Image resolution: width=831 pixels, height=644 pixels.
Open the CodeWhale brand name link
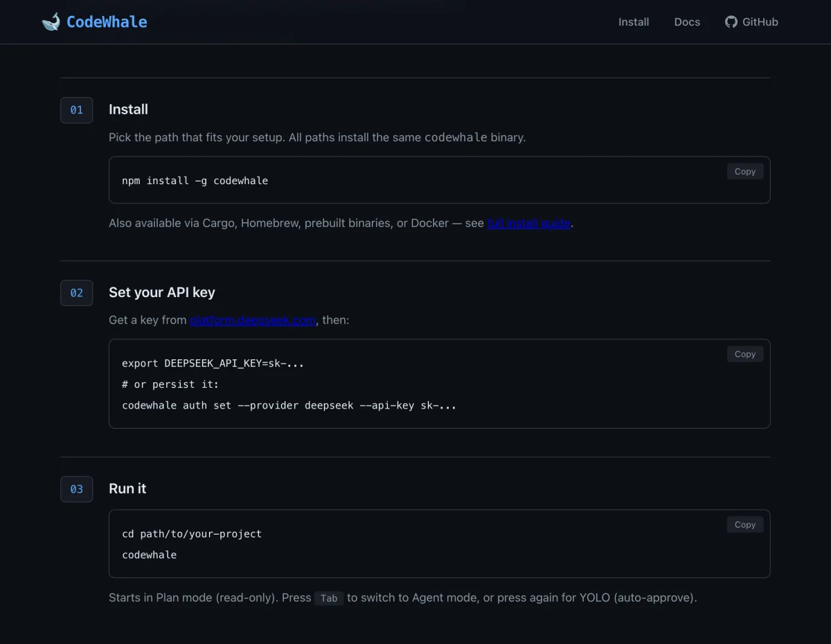pyautogui.click(x=107, y=22)
